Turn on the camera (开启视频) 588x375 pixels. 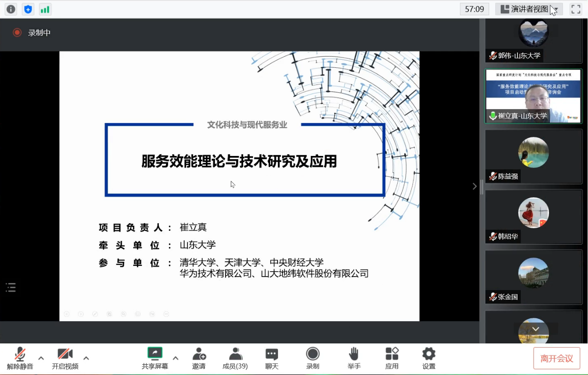(65, 358)
